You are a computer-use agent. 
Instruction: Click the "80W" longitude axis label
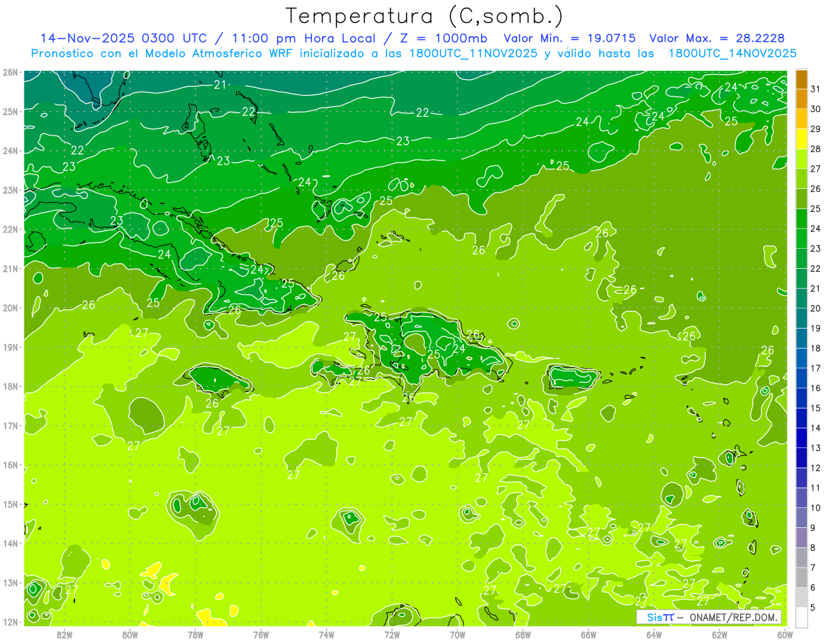130,634
